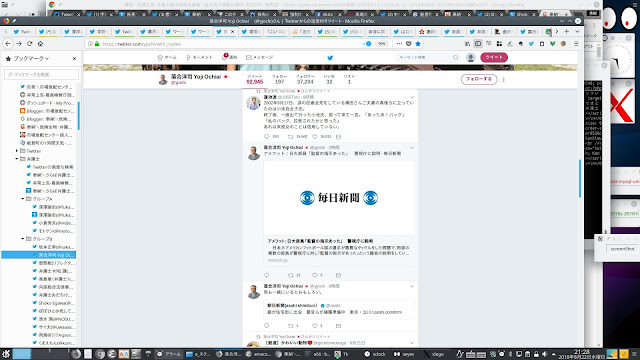Save page to Pocket icon
The width and height of the screenshot is (640, 360).
pos(409,44)
